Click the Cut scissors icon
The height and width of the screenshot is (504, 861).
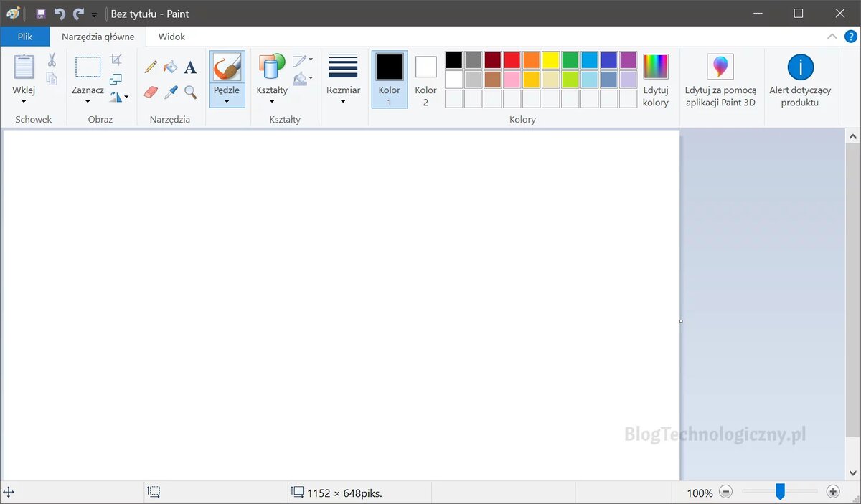[52, 60]
